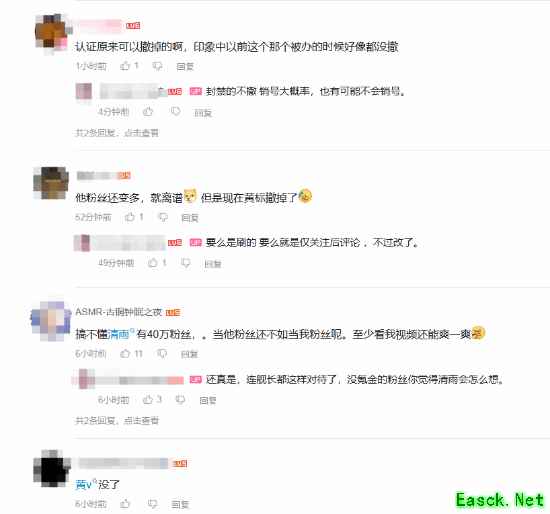The image size is (550, 514).
Task: Like the 4分钟前 reply about 封禁的不撤
Action: coord(148,112)
